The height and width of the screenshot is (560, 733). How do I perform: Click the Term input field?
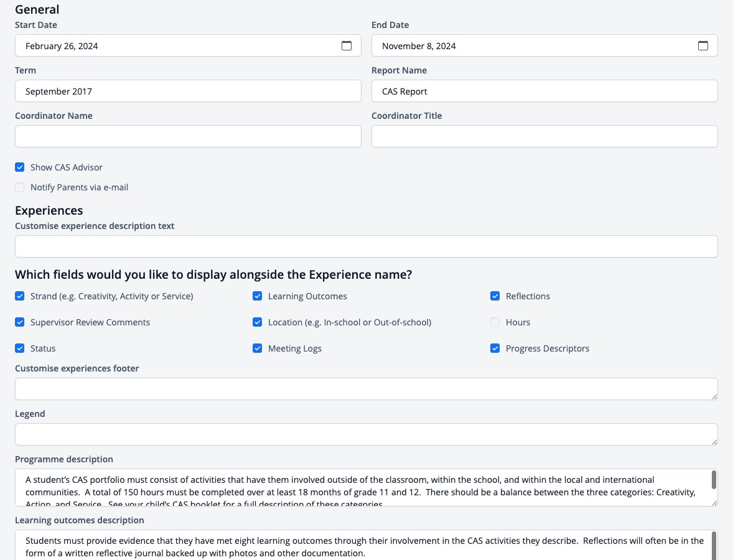point(188,91)
